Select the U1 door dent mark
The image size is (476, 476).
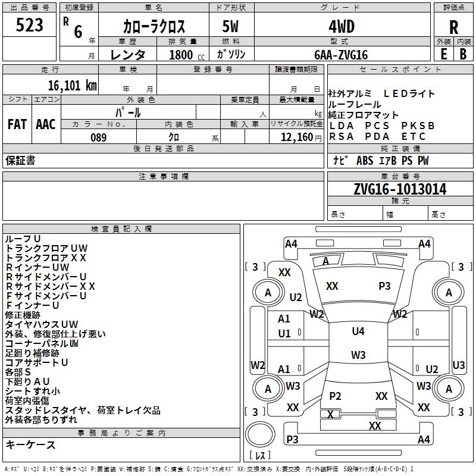point(284,334)
